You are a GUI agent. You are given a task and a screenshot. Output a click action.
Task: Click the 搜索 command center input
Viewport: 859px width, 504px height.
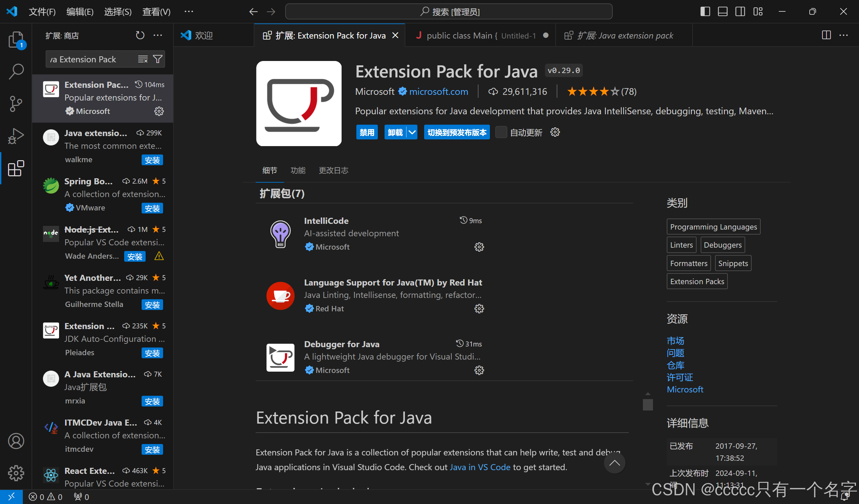[x=449, y=11]
